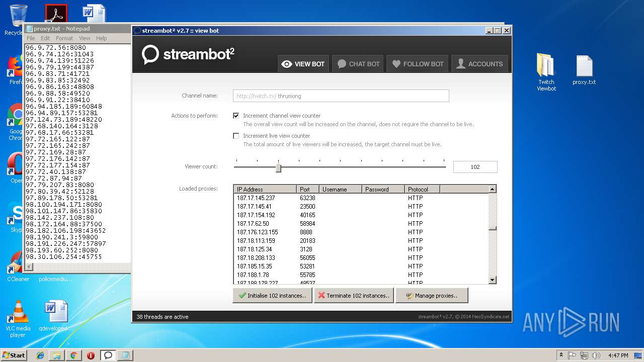
Task: Select proxy row 187.17.154.192
Action: click(361, 215)
